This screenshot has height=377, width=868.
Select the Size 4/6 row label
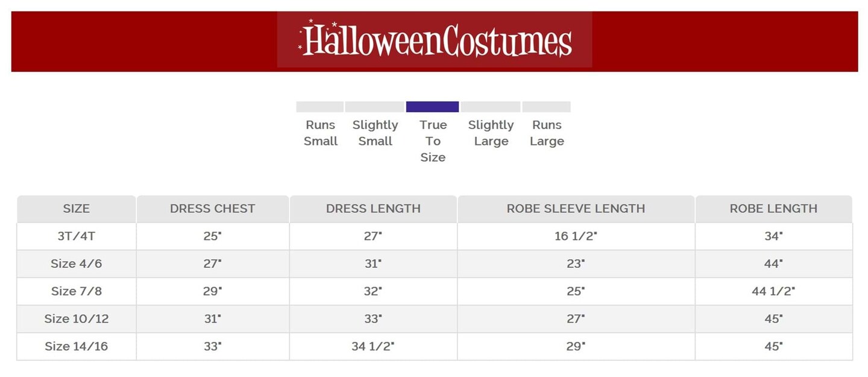(x=76, y=264)
